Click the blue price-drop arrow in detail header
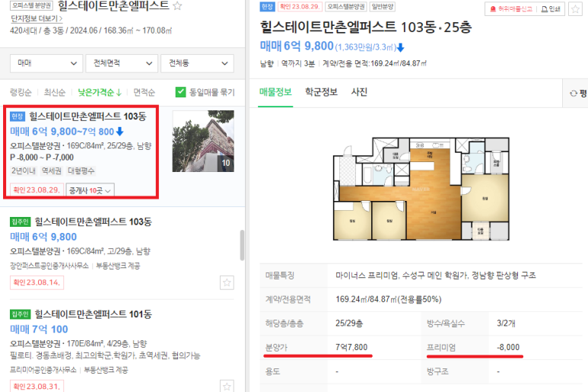 [x=401, y=47]
